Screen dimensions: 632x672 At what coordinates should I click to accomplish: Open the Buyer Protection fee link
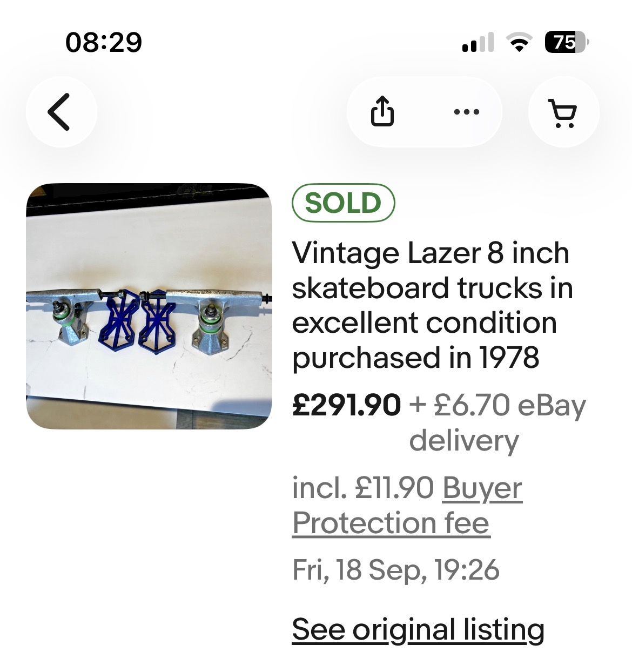(407, 506)
